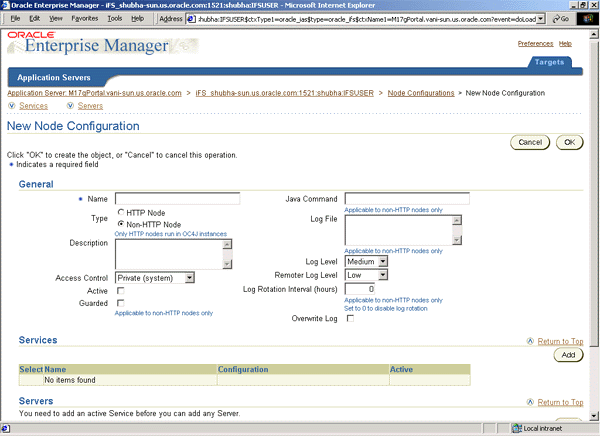Click the Select column header in Services table
Image resolution: width=600 pixels, height=436 pixels.
31,369
